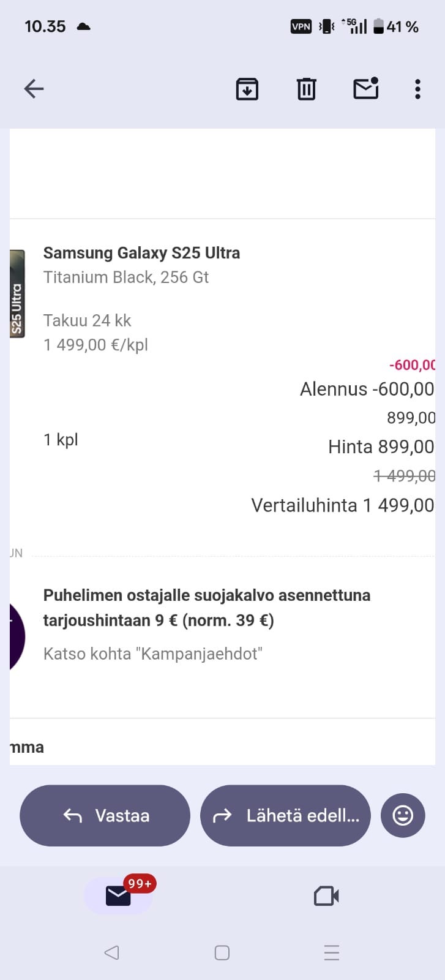The width and height of the screenshot is (445, 980).
Task: Go back using the arrow icon
Action: pyautogui.click(x=34, y=89)
